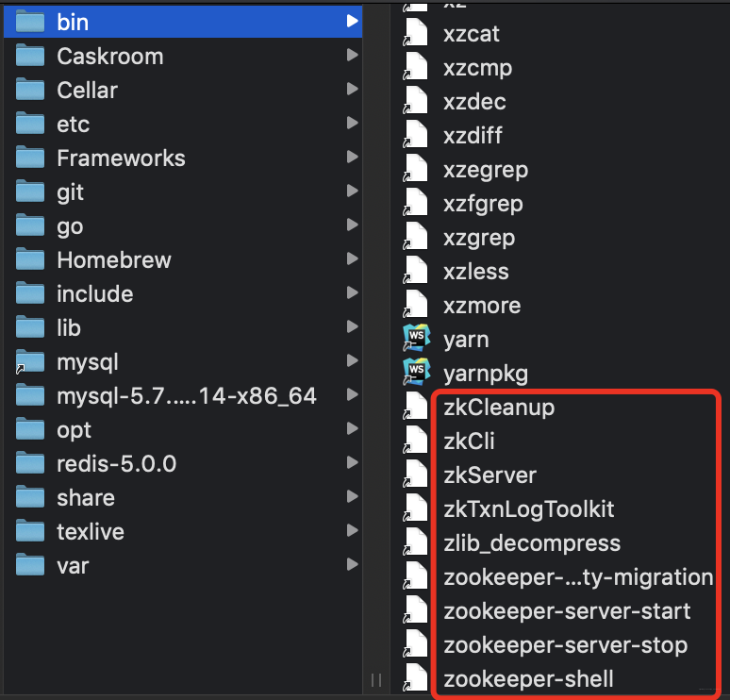
Task: Click the column resize handle
Action: (x=375, y=680)
